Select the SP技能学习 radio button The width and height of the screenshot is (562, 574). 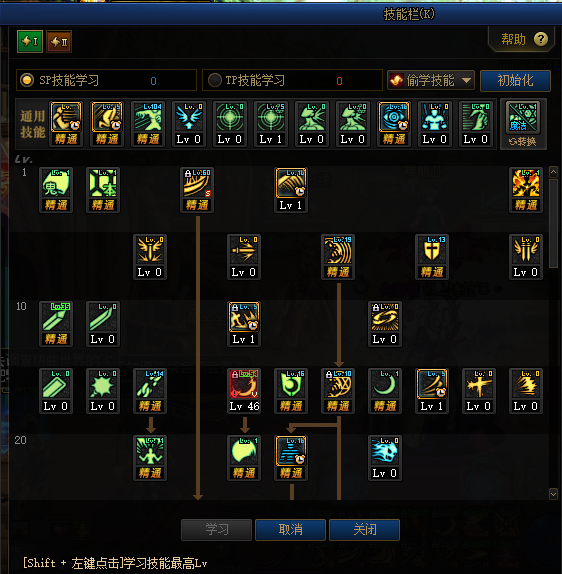click(x=27, y=80)
